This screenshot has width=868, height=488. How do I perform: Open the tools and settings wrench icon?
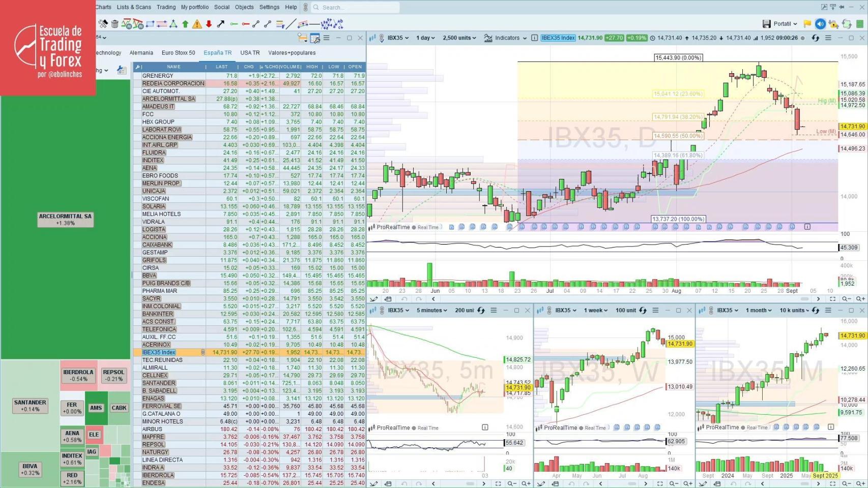[x=103, y=24]
